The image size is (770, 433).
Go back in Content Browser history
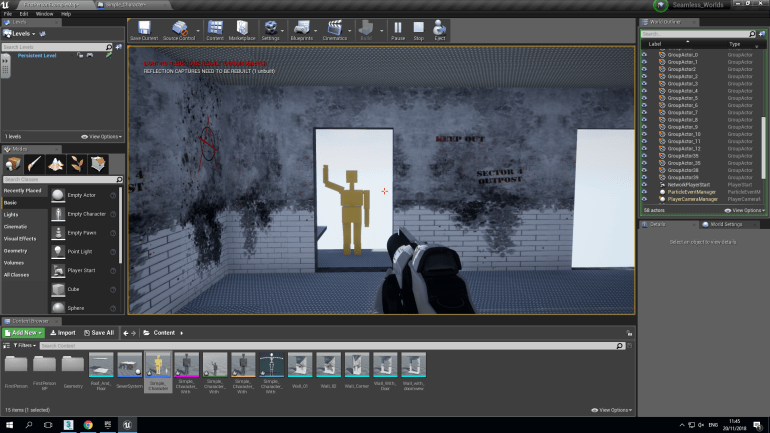pyautogui.click(x=126, y=333)
